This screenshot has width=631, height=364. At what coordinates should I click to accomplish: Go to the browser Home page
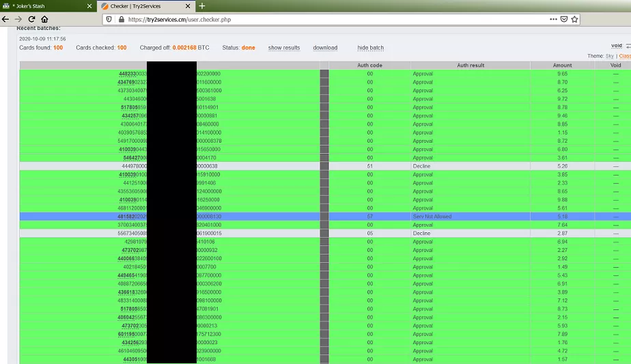tap(44, 19)
